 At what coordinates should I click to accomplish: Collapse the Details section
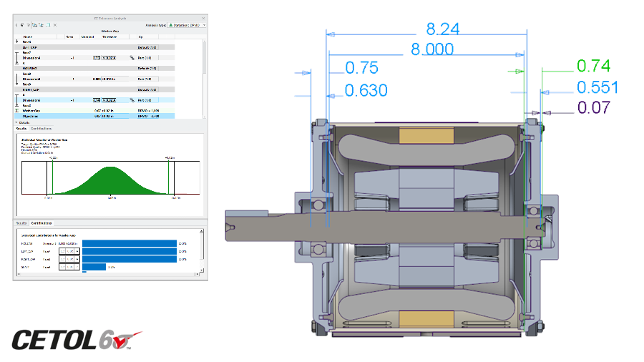17,122
